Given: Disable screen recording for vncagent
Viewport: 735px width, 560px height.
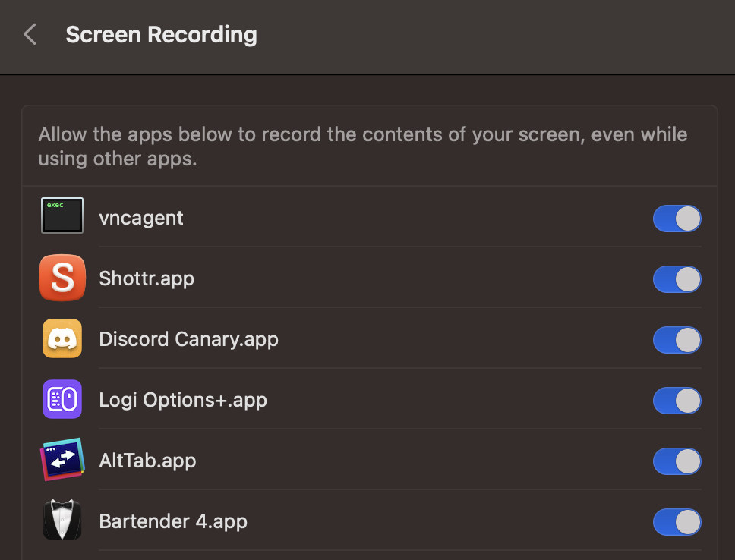Looking at the screenshot, I should point(677,219).
